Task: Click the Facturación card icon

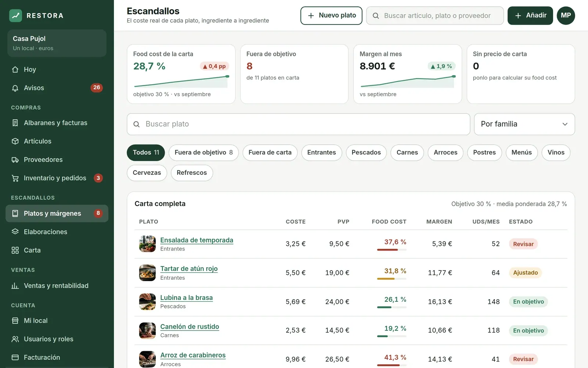Action: pos(15,357)
